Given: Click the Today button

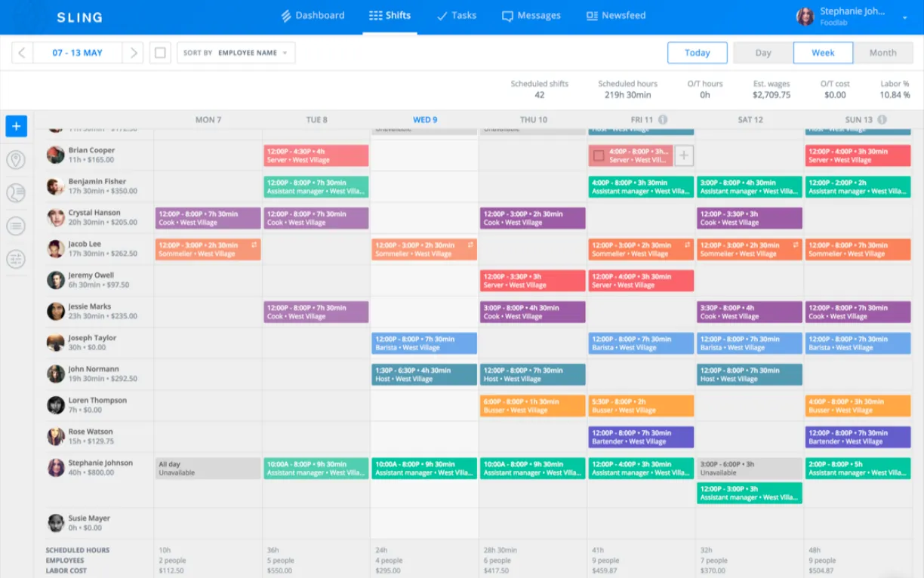Looking at the screenshot, I should click(697, 53).
